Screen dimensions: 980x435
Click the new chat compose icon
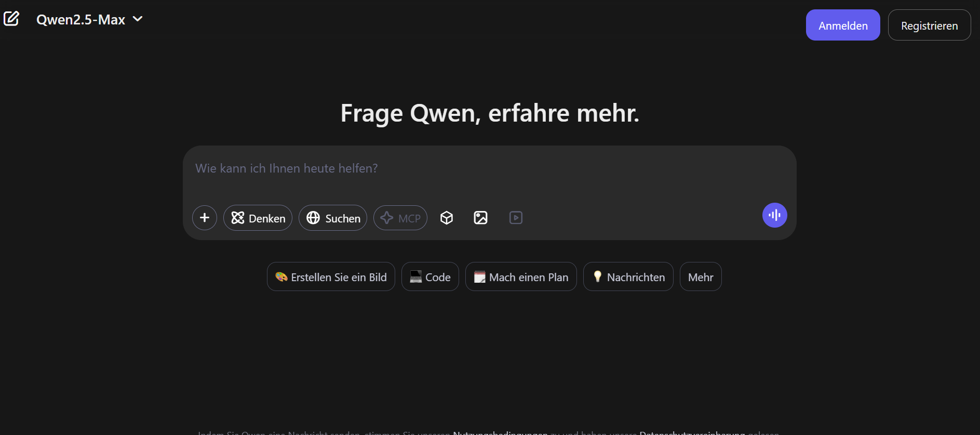point(11,19)
